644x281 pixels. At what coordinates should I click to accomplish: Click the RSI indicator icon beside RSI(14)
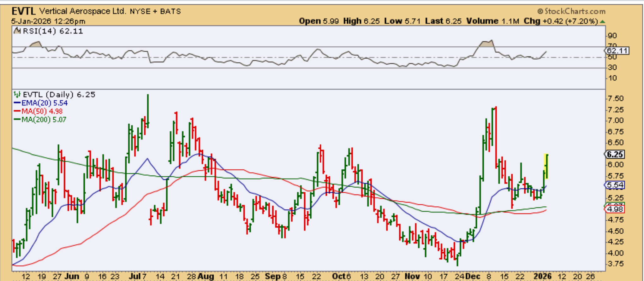point(17,31)
